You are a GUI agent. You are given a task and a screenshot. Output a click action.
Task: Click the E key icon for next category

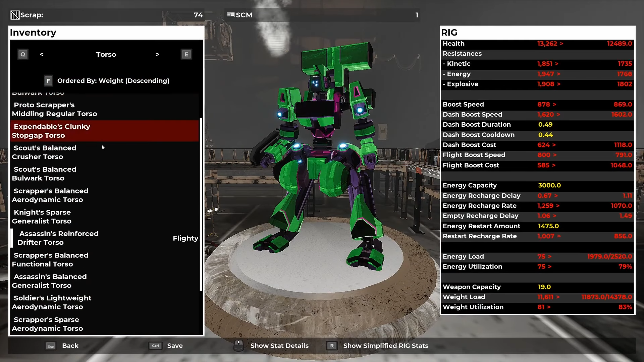186,54
